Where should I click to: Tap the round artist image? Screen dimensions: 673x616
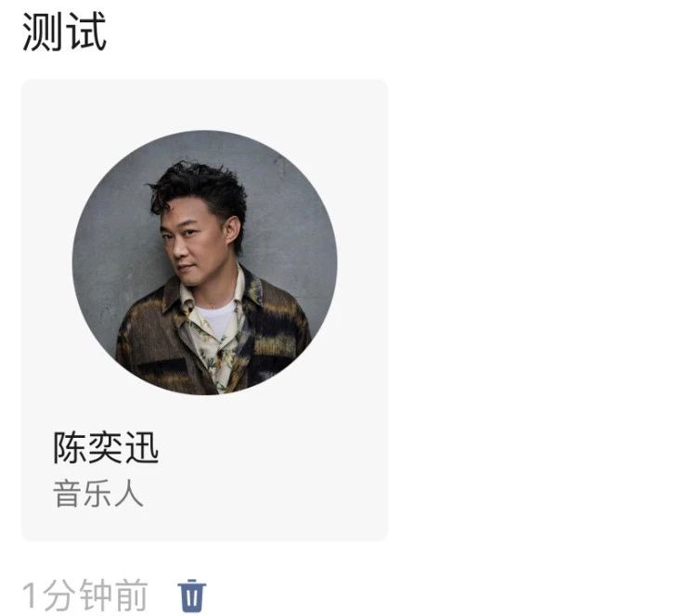point(205,263)
